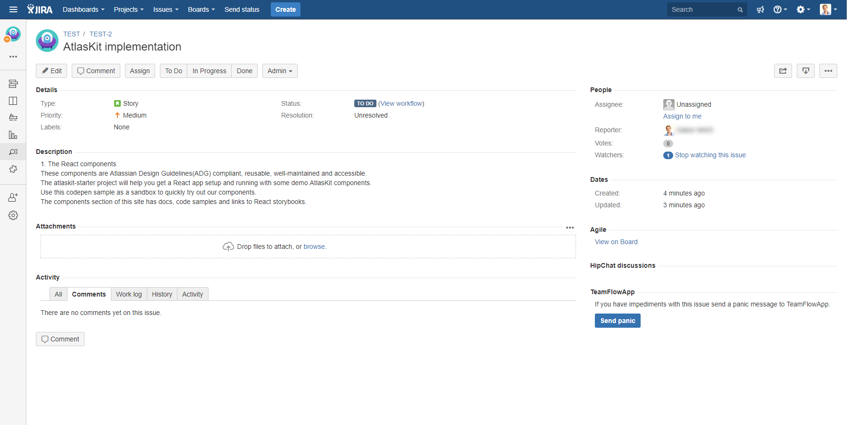Click the unassigned assignee avatar
This screenshot has height=425, width=868.
pyautogui.click(x=668, y=104)
